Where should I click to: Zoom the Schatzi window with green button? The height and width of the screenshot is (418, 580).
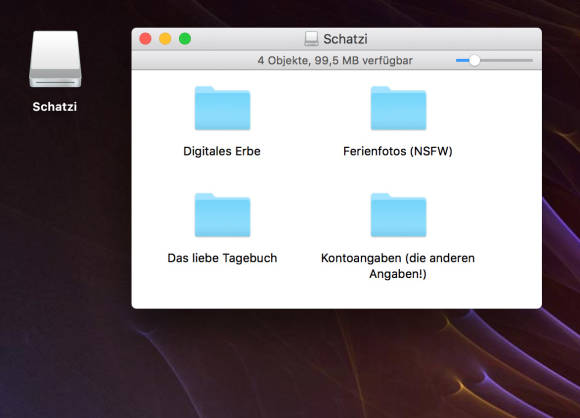tap(185, 38)
